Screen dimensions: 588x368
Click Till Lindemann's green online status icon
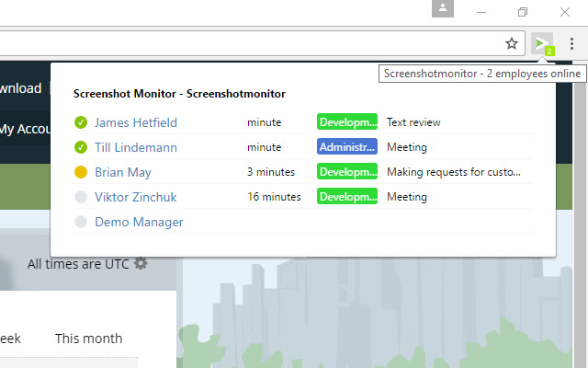[x=81, y=147]
